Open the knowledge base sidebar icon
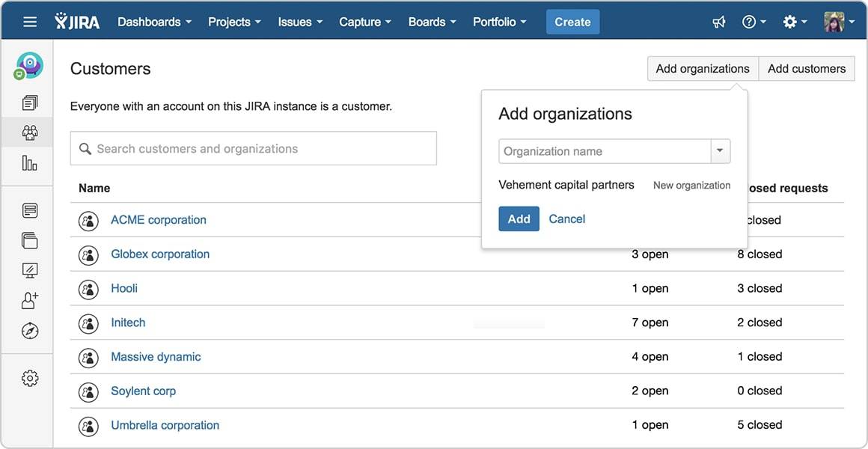The width and height of the screenshot is (868, 449). (x=30, y=210)
